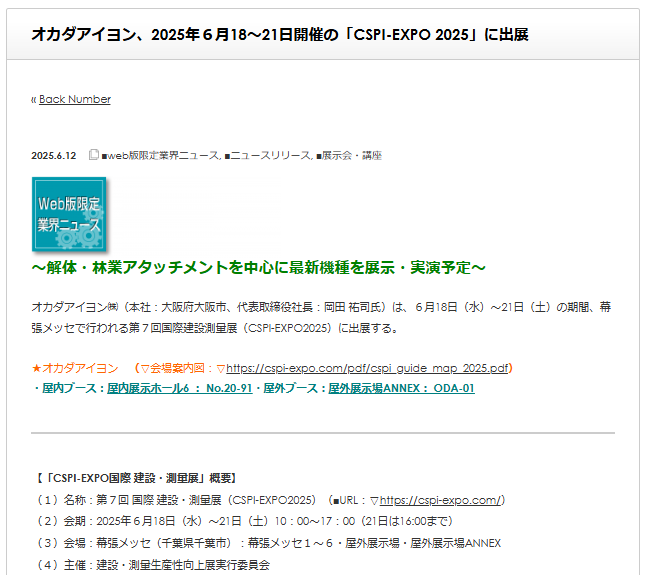Click the green subheading 解体・林業アタッチメント
Image resolution: width=646 pixels, height=575 pixels.
click(x=258, y=268)
